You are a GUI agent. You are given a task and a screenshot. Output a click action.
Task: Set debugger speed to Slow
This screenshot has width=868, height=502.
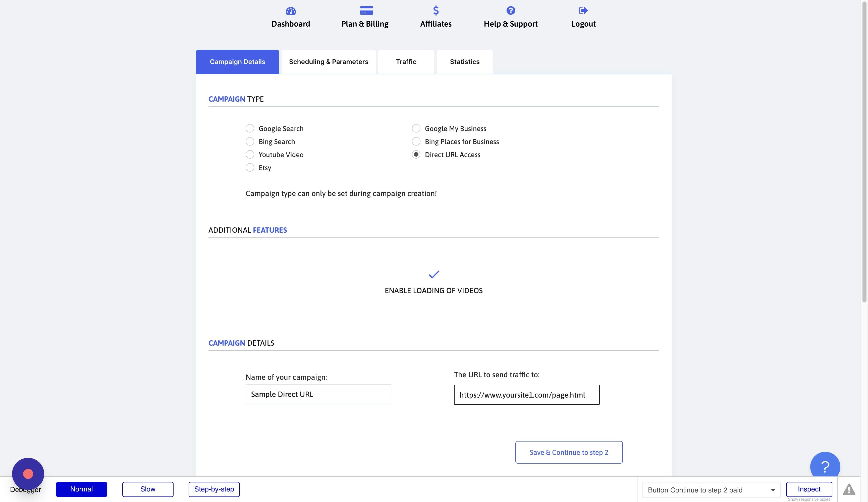coord(148,489)
